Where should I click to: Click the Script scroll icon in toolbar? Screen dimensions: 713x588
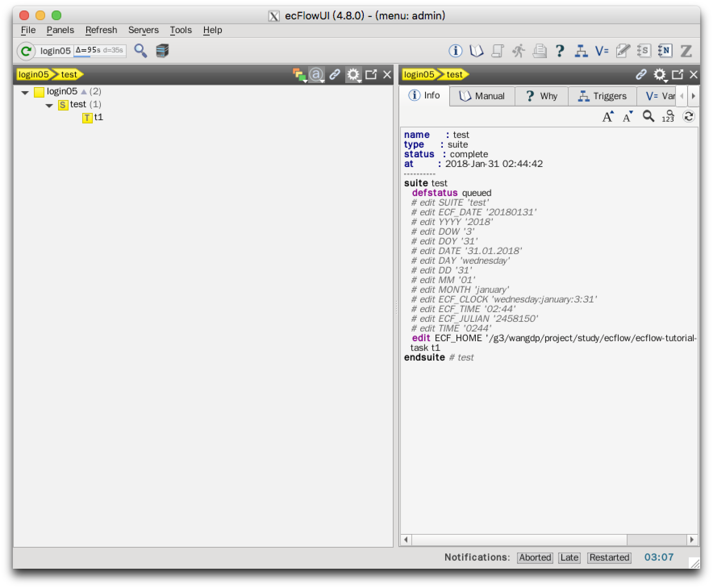coord(498,51)
